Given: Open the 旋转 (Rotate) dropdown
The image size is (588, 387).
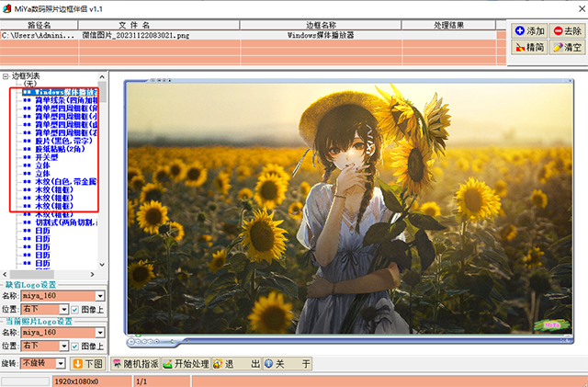Looking at the screenshot, I should pyautogui.click(x=62, y=364).
